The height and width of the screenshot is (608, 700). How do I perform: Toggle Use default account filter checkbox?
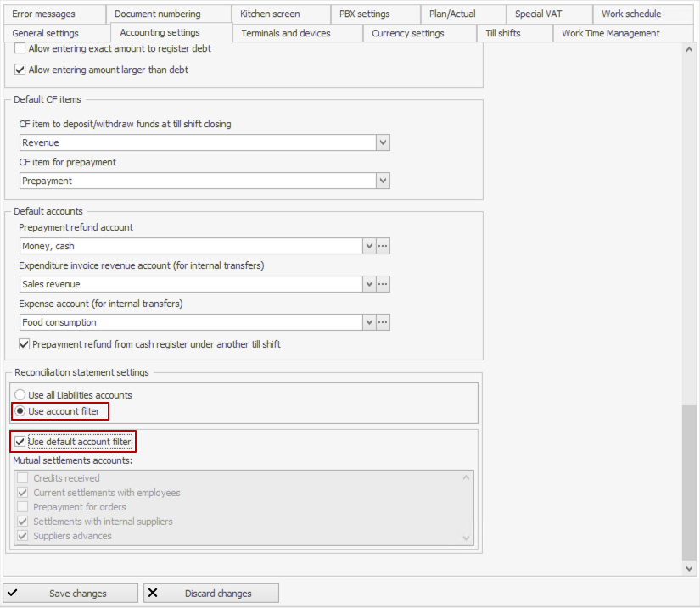20,442
